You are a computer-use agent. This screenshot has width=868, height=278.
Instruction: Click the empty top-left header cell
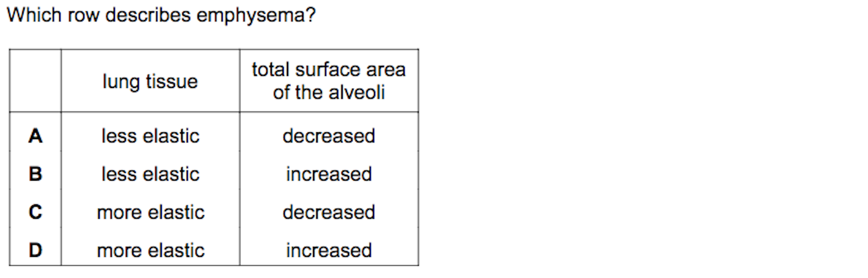pos(35,80)
